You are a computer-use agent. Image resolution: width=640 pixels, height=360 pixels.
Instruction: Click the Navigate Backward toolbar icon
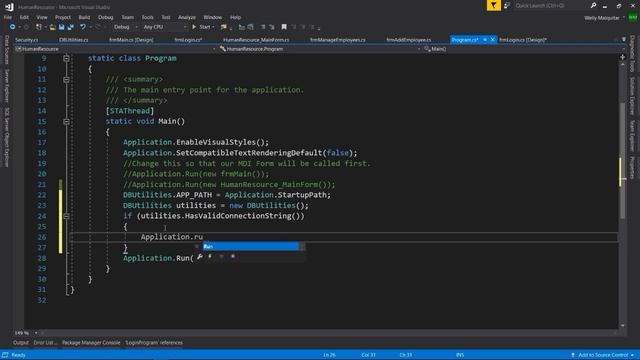pyautogui.click(x=13, y=27)
